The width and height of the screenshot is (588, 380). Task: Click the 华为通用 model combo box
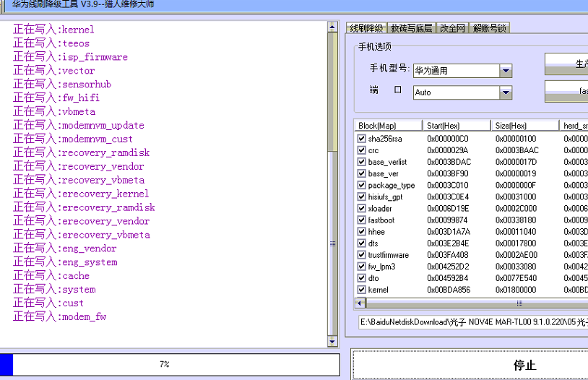[462, 71]
